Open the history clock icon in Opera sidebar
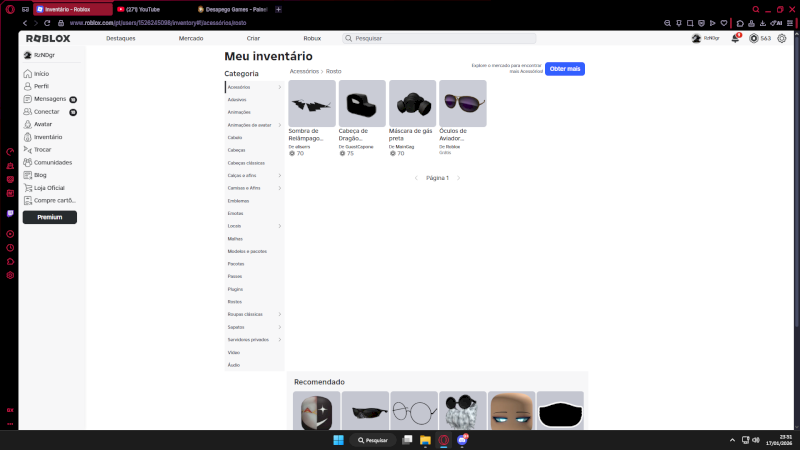Image resolution: width=800 pixels, height=450 pixels. (10, 247)
